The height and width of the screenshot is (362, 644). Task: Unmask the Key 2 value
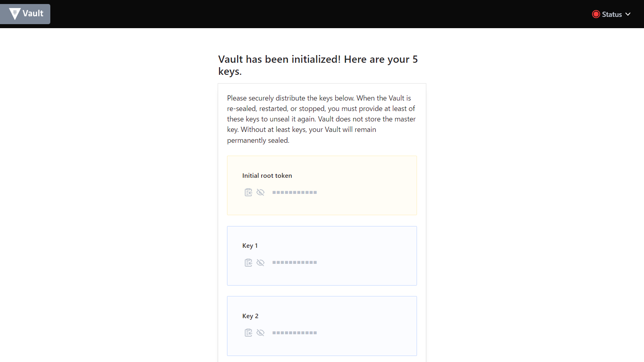(x=260, y=333)
